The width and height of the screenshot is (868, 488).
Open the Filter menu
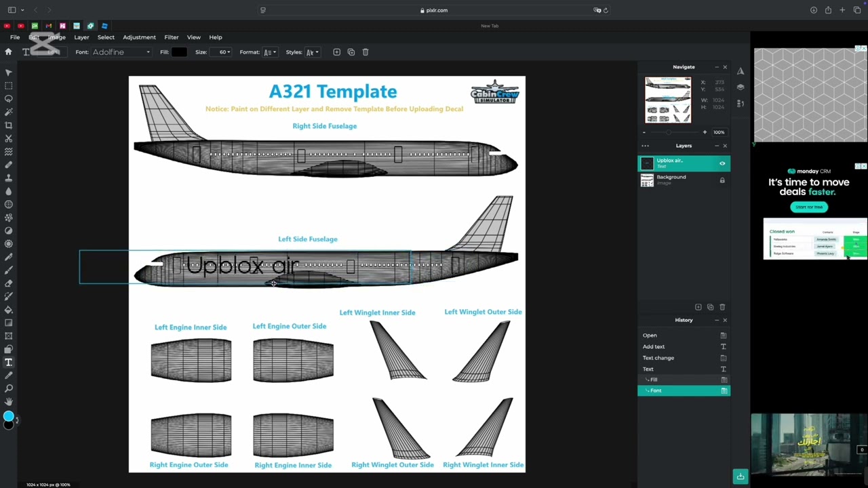pos(172,37)
